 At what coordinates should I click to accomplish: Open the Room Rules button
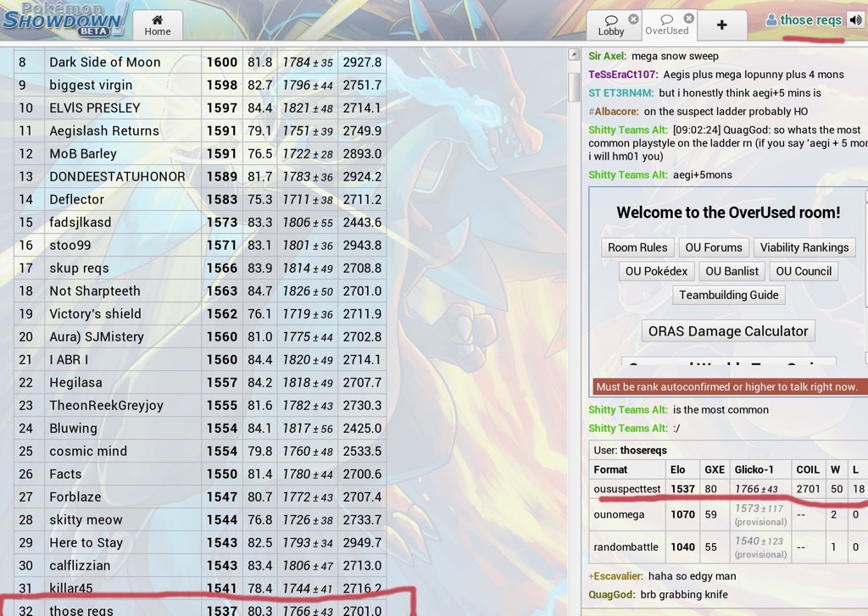[x=637, y=247]
